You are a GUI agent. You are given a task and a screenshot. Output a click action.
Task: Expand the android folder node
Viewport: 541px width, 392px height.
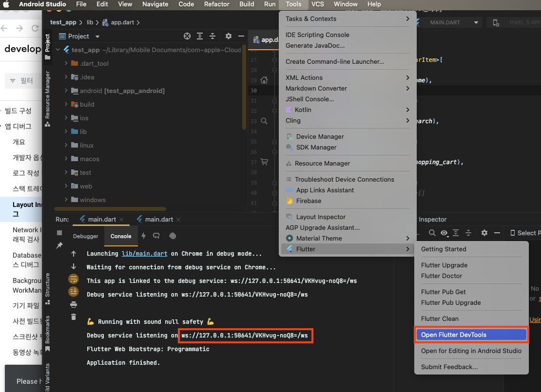tap(66, 90)
